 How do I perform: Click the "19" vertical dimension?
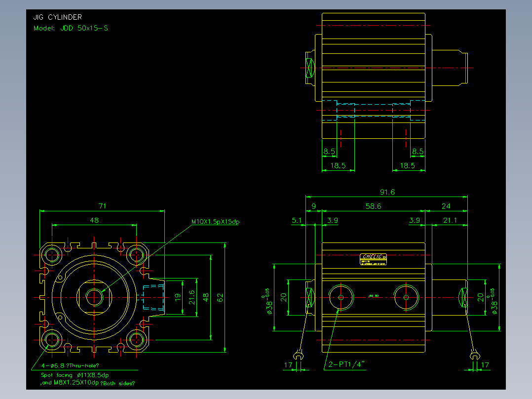[178, 297]
